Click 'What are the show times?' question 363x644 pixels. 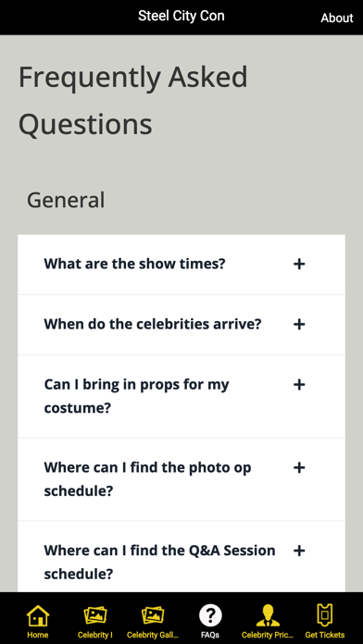(135, 264)
